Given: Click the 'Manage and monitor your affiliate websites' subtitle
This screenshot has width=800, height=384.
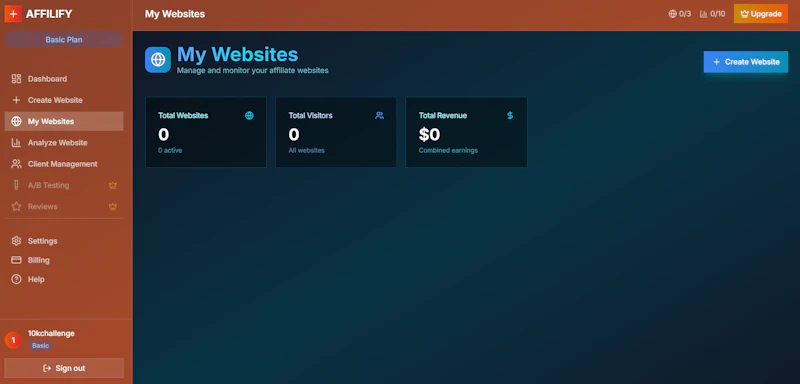Looking at the screenshot, I should (253, 70).
